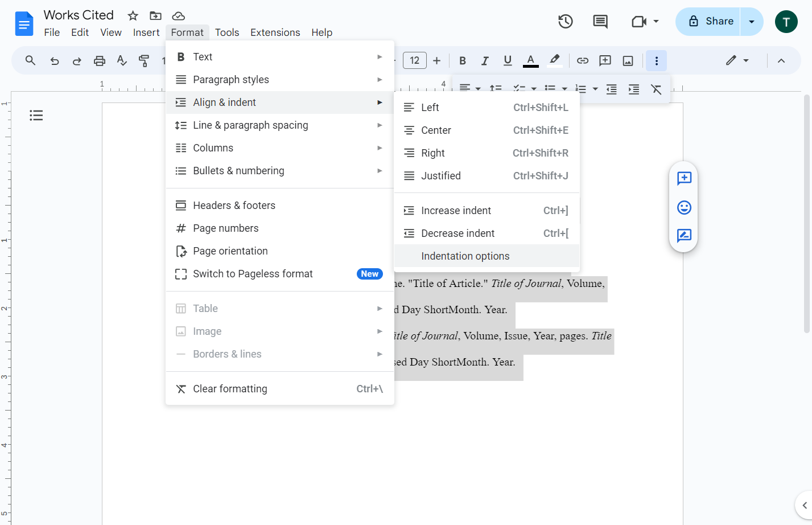Star the Works Cited document
The width and height of the screenshot is (812, 525).
(x=133, y=15)
